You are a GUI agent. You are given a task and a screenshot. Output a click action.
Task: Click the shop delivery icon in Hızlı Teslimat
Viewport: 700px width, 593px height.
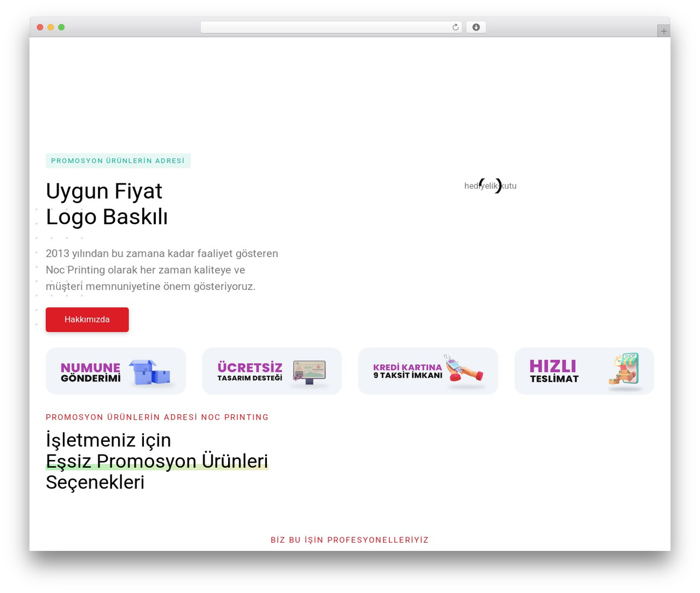625,369
